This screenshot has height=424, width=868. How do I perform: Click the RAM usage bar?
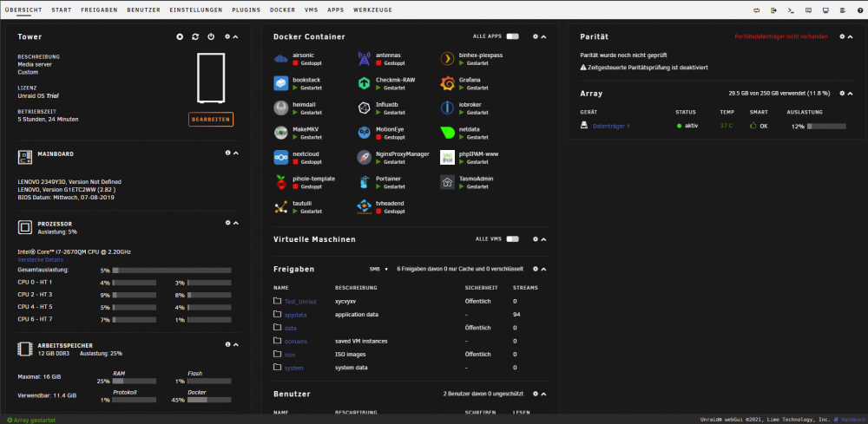point(134,382)
